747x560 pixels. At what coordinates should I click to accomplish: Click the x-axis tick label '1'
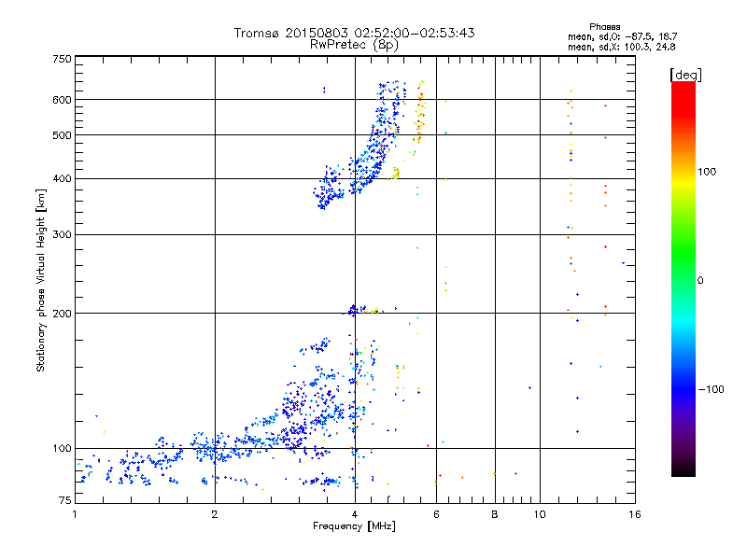[75, 514]
